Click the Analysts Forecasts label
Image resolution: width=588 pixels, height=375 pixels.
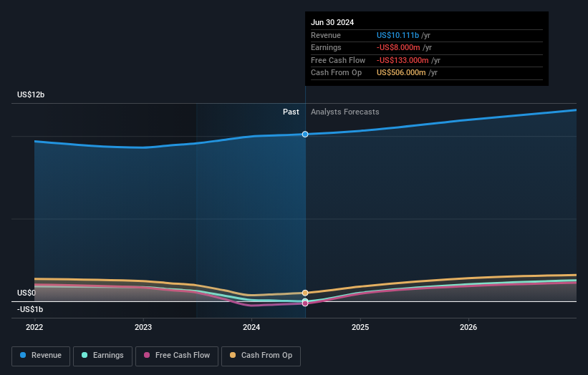pyautogui.click(x=345, y=112)
